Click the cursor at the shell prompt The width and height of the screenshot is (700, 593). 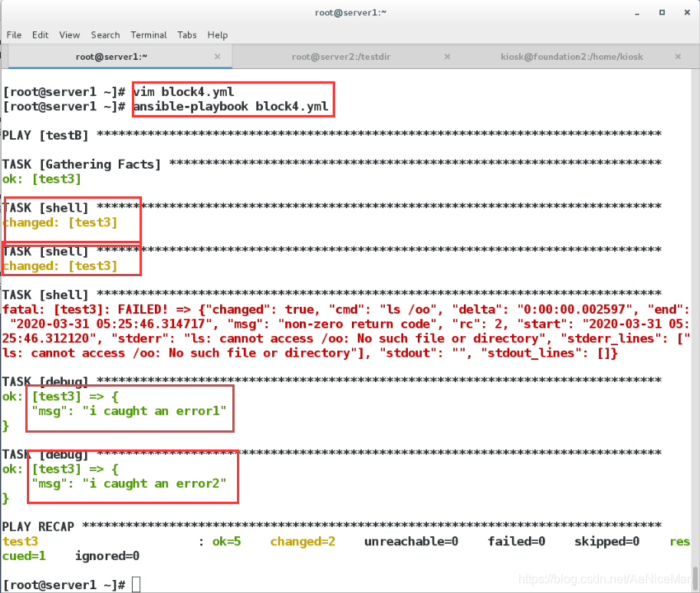coord(136,585)
